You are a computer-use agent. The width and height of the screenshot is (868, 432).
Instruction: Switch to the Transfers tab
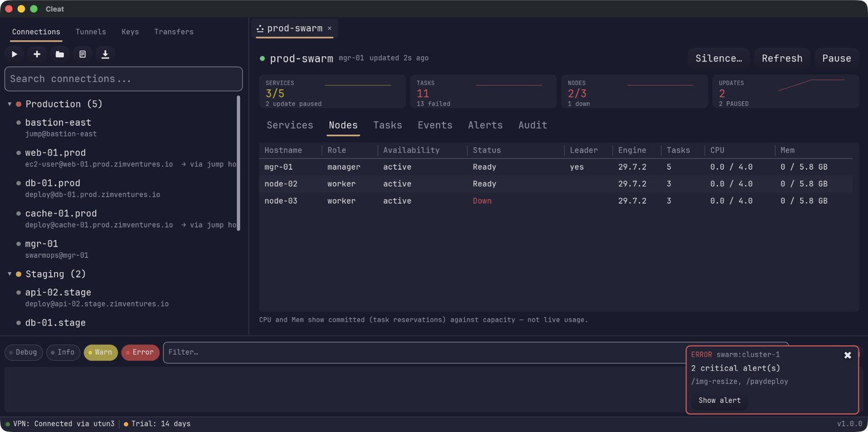(x=174, y=32)
